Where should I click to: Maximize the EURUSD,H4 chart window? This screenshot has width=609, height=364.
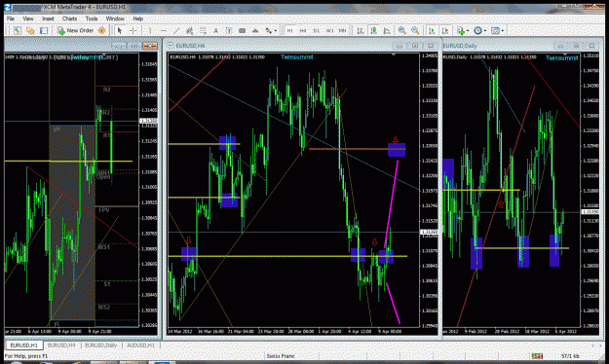415,46
